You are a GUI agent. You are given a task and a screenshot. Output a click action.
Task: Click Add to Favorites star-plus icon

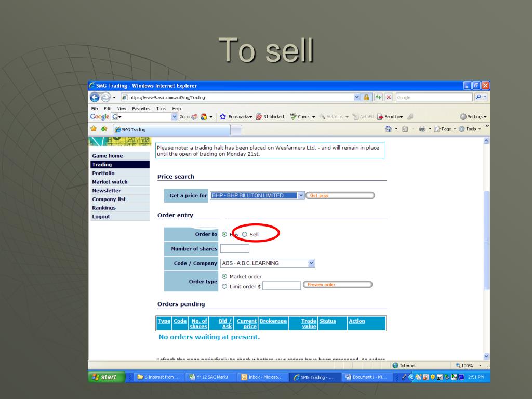[x=104, y=129]
